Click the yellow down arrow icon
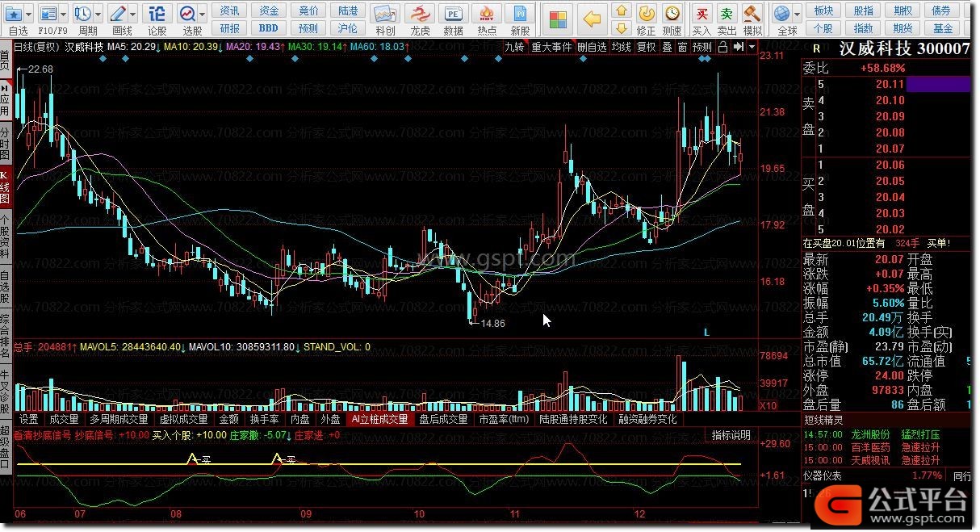Screen dimensions: 980x532 point(621,30)
